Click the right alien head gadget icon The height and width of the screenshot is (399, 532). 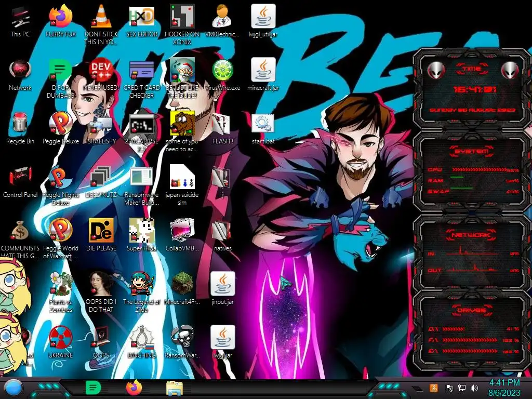[x=510, y=70]
